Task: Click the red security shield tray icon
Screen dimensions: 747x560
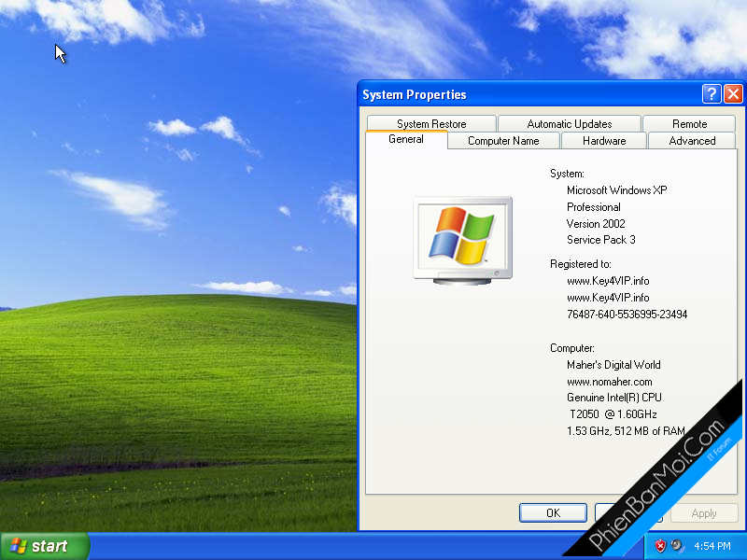Action: 660,546
